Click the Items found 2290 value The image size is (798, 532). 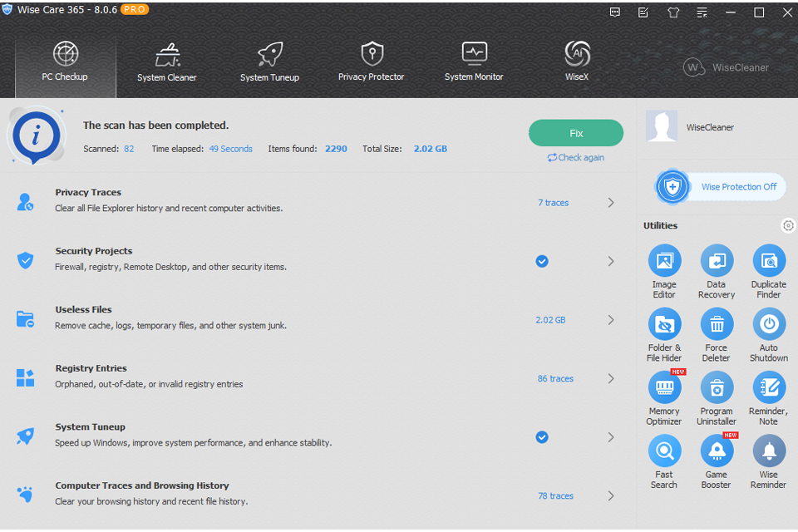(x=336, y=149)
